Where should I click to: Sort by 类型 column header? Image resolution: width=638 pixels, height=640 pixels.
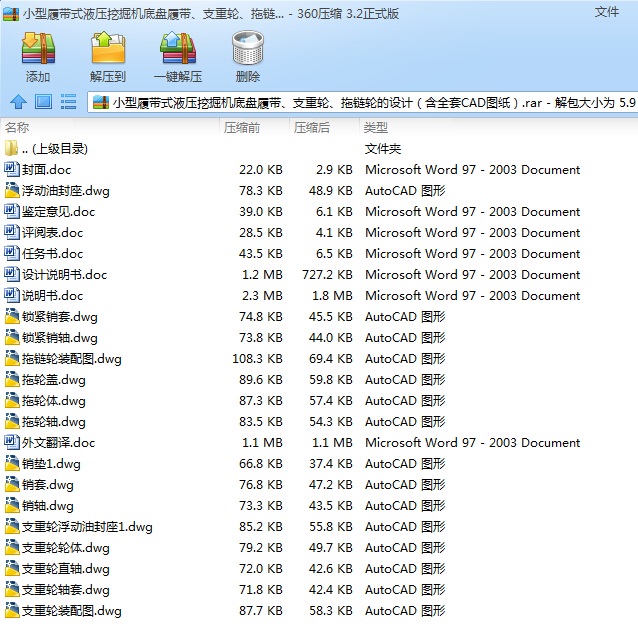click(375, 128)
